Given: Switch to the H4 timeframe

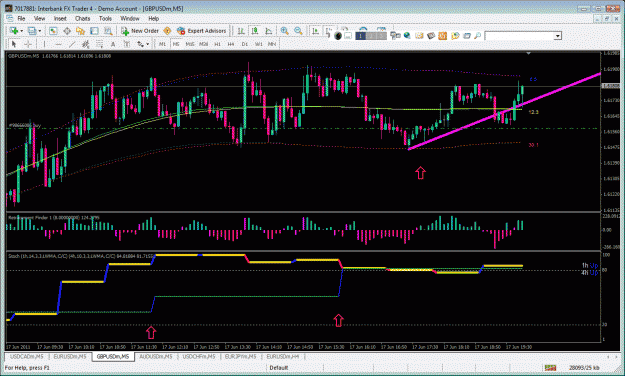Looking at the screenshot, I should click(x=231, y=44).
